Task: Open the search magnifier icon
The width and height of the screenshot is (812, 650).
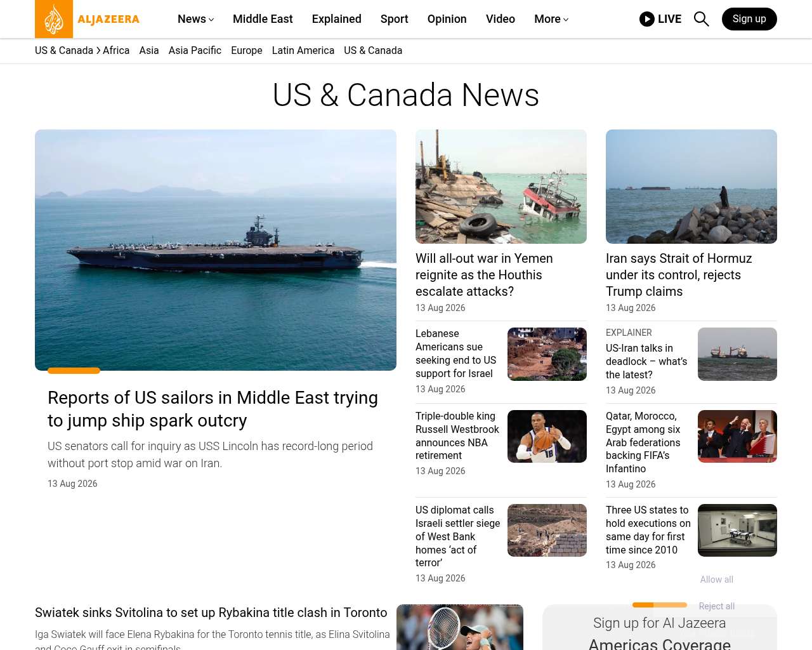Action: click(701, 19)
